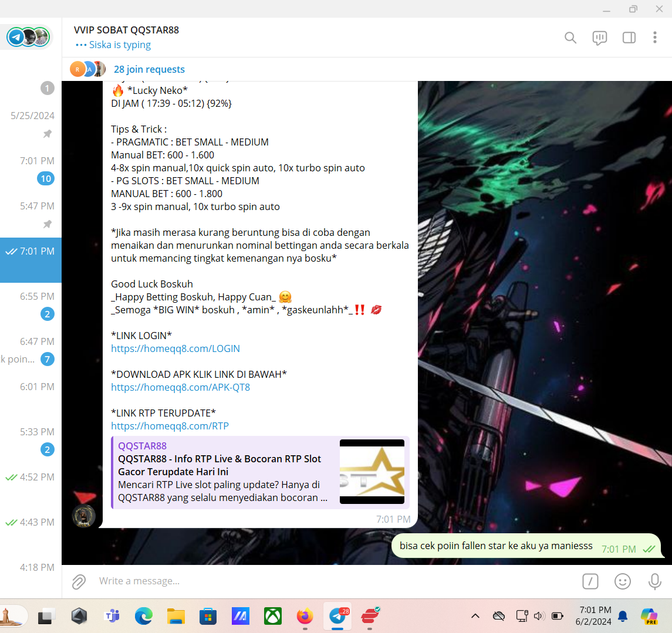Open battery status in system tray

(x=557, y=617)
